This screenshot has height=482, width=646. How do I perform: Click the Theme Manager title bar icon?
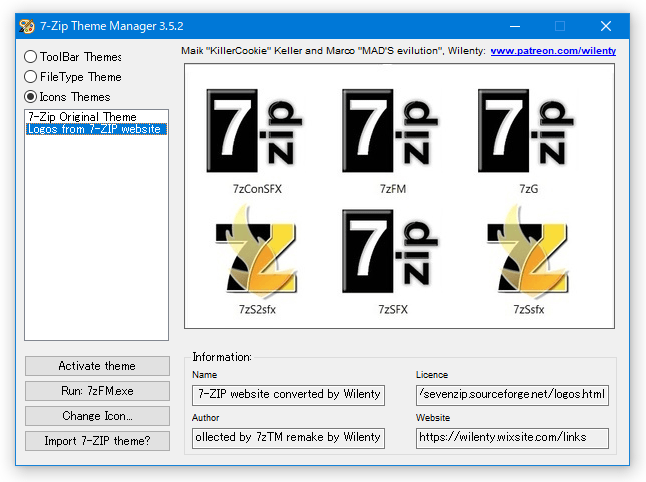27,26
